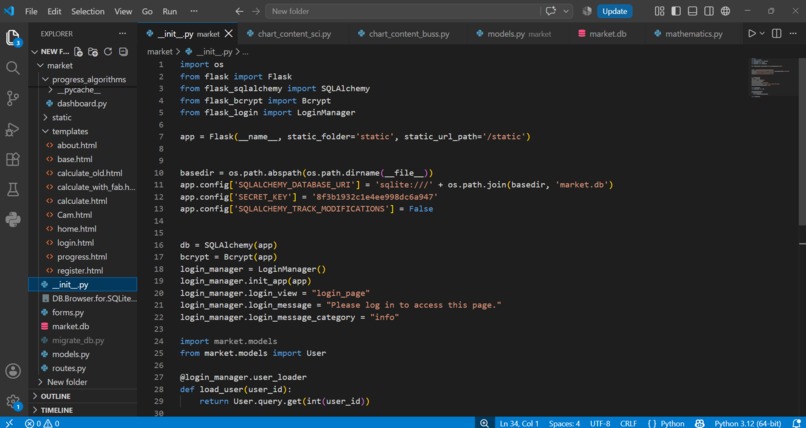Change UTF-8 file encoding
Viewport: 806px width, 428px height.
coord(600,423)
